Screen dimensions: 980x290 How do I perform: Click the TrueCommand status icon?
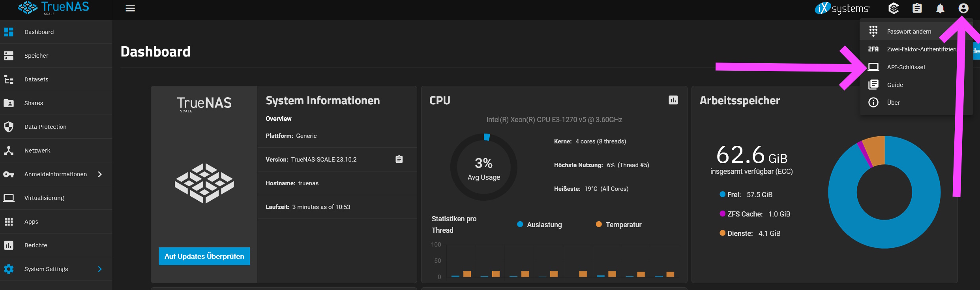[x=894, y=8]
